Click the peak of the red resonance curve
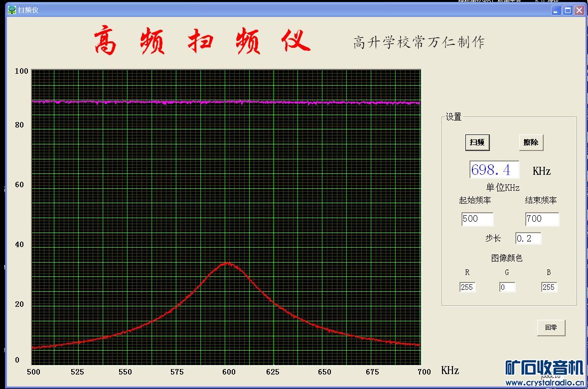 point(227,263)
